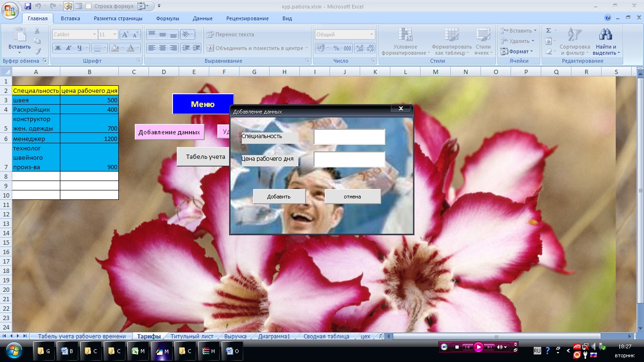This screenshot has width=644, height=362.
Task: Select the Титульный лист sheet tab
Action: click(192, 336)
